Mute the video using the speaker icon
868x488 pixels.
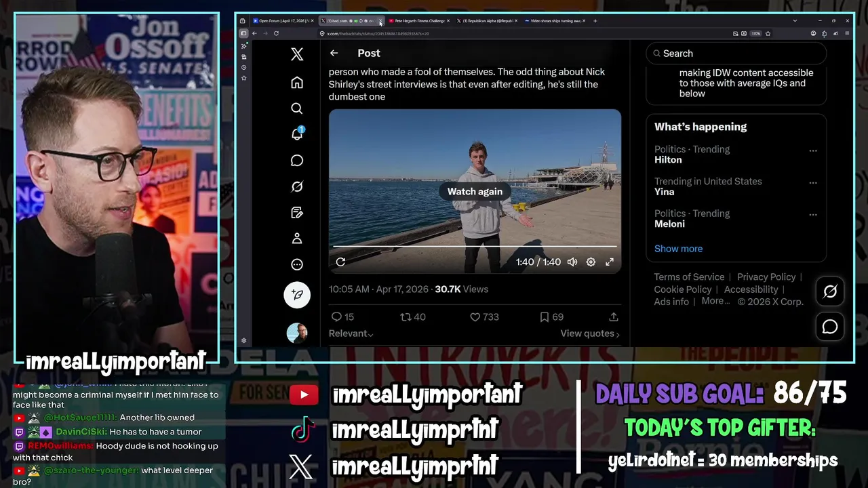point(572,262)
